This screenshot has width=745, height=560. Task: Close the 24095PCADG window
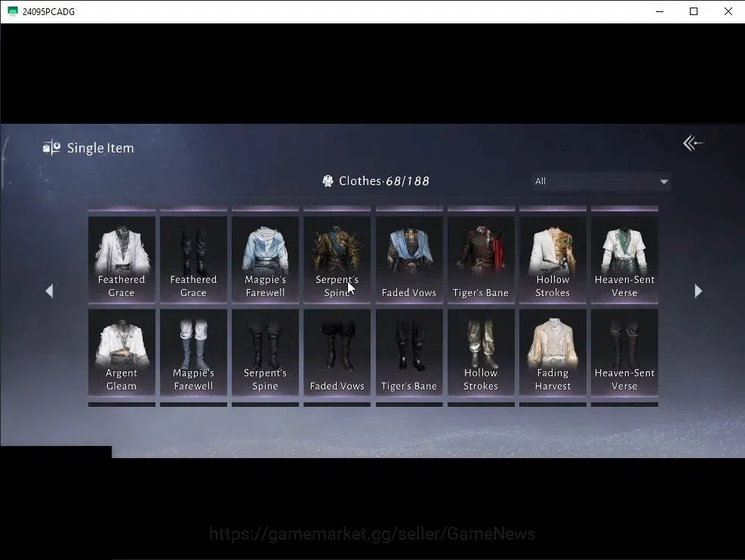pyautogui.click(x=728, y=11)
